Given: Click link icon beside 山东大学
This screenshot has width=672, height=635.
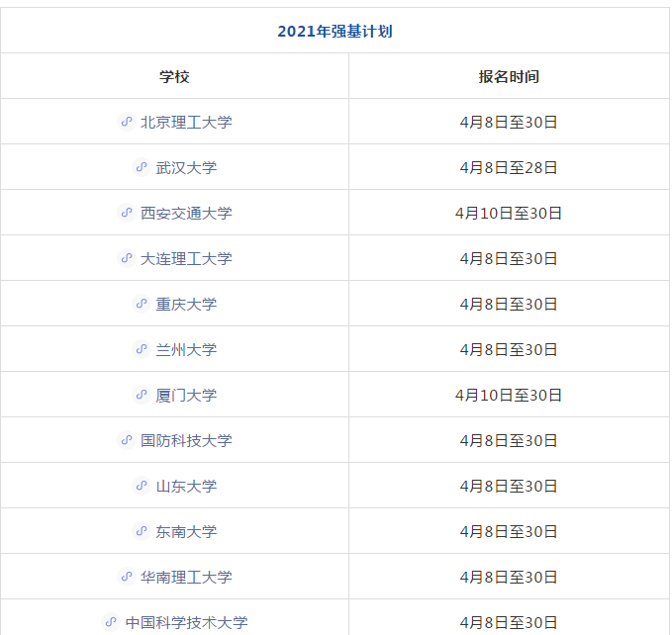Looking at the screenshot, I should (x=142, y=486).
